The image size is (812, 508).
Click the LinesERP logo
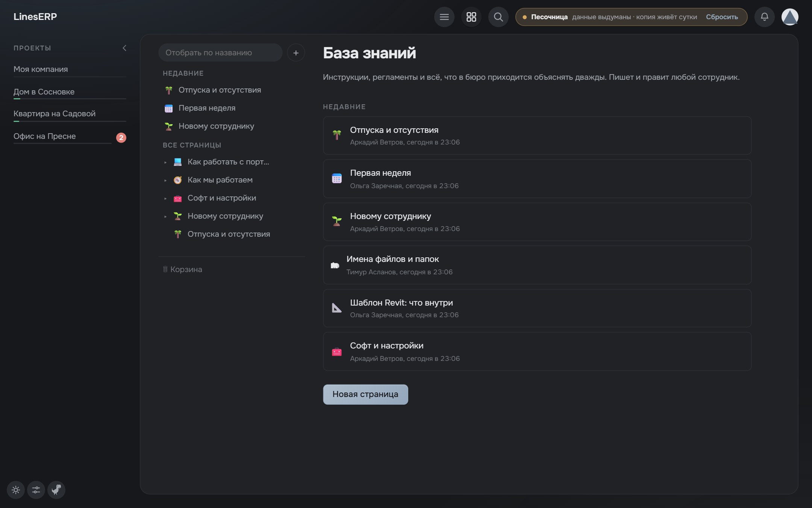point(35,17)
